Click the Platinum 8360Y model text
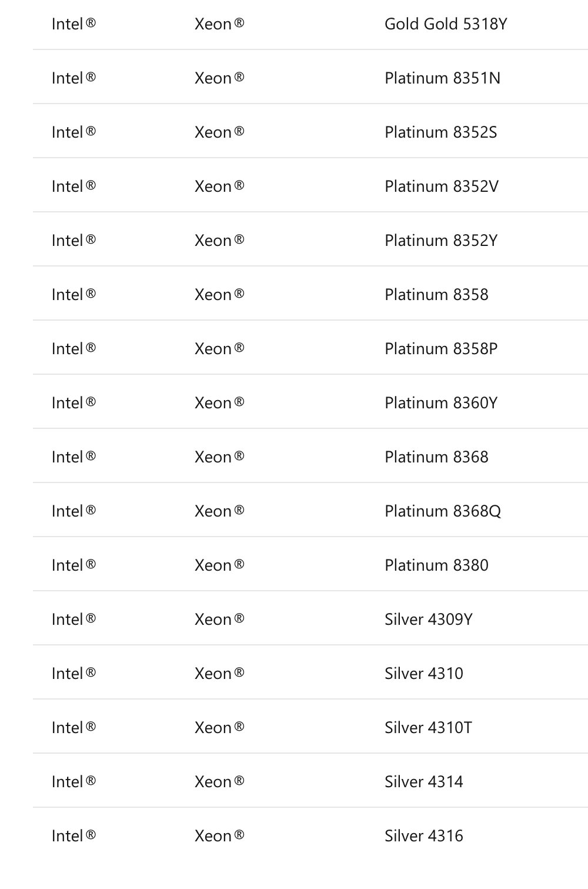588x889 pixels. coord(440,403)
